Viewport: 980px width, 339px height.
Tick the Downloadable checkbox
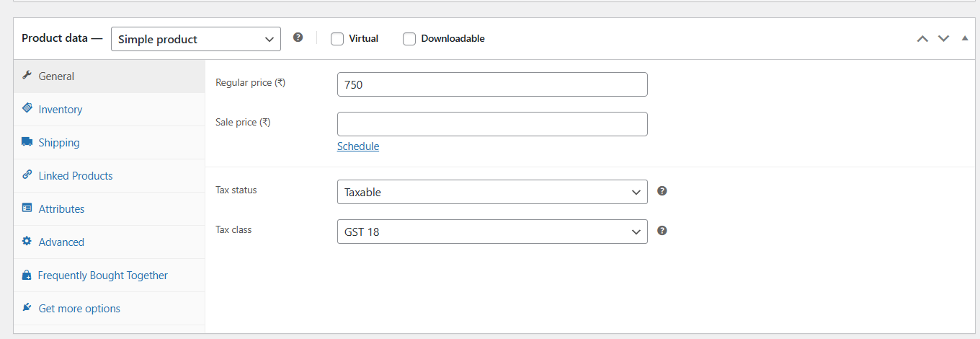point(409,39)
